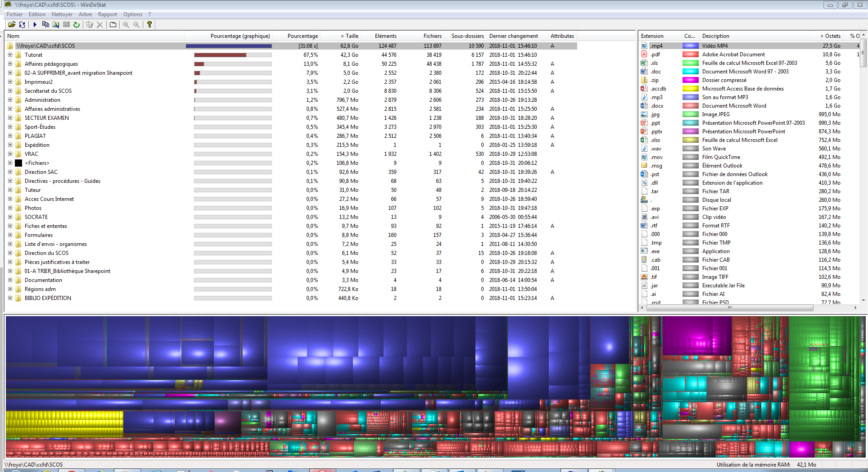Click the blue arrow expand icon
868x472 pixels.
tap(35, 25)
